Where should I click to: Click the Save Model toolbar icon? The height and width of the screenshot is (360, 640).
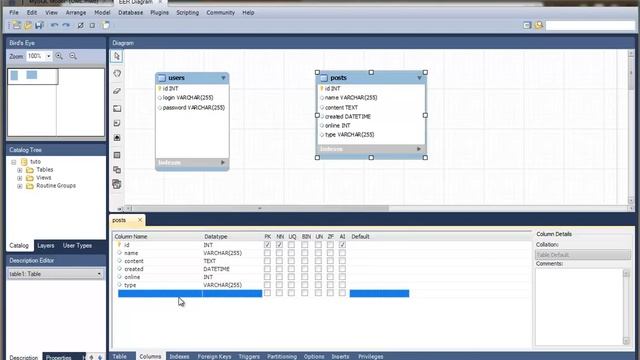[39, 25]
